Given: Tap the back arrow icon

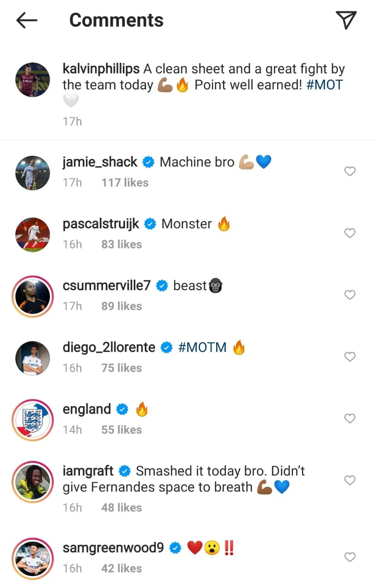Looking at the screenshot, I should [27, 20].
